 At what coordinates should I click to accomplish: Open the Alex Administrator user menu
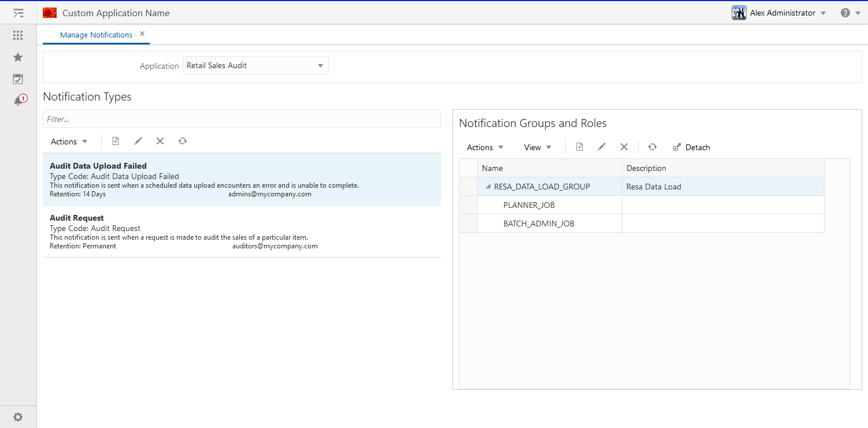780,12
